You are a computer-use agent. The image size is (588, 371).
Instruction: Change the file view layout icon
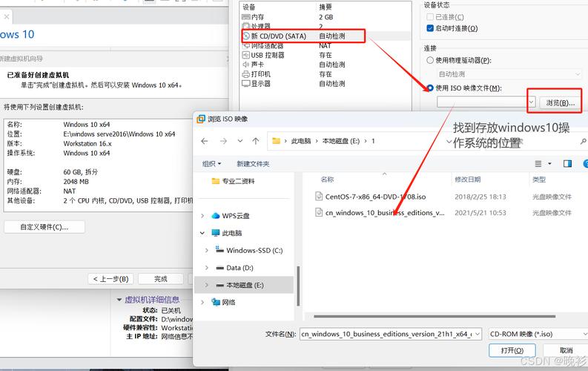tap(538, 163)
